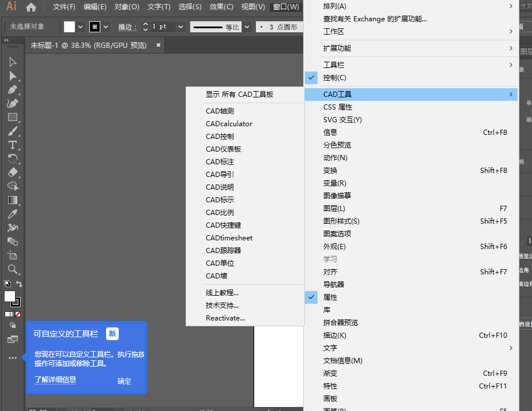Expand the 工具栏 submenu
The width and height of the screenshot is (532, 411).
[411, 65]
